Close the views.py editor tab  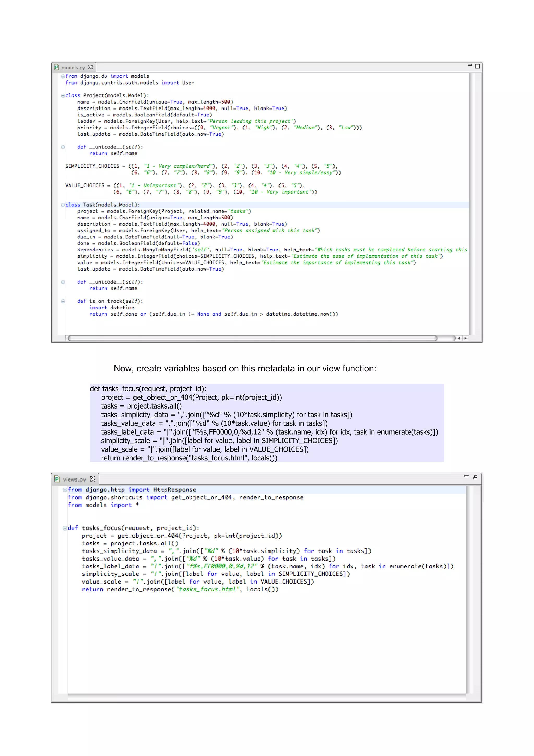click(93, 479)
